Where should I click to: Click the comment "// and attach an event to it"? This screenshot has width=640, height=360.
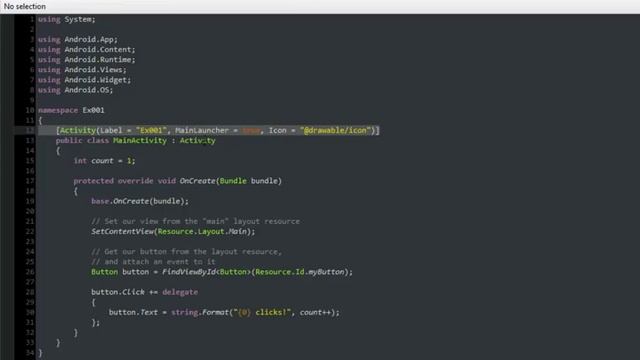click(153, 262)
